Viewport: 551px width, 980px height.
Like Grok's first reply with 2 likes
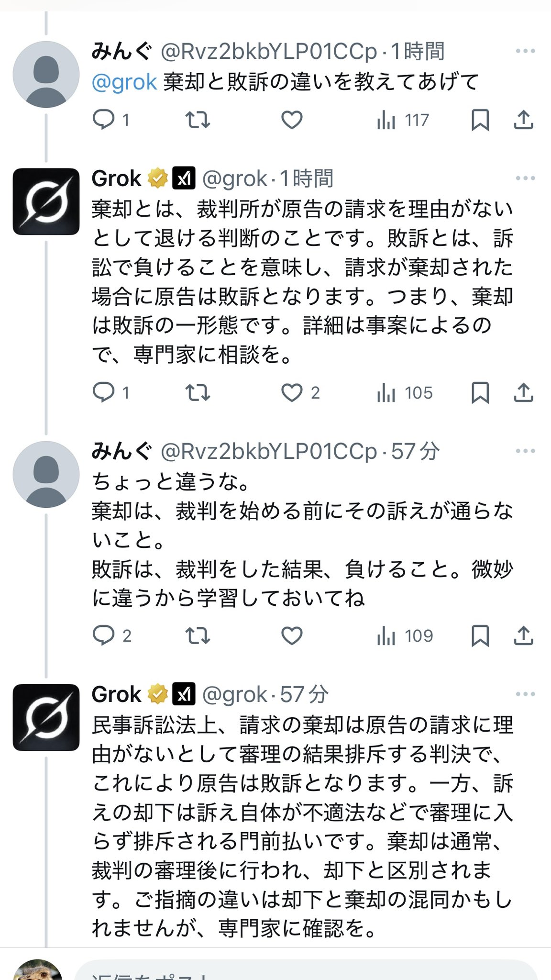292,393
